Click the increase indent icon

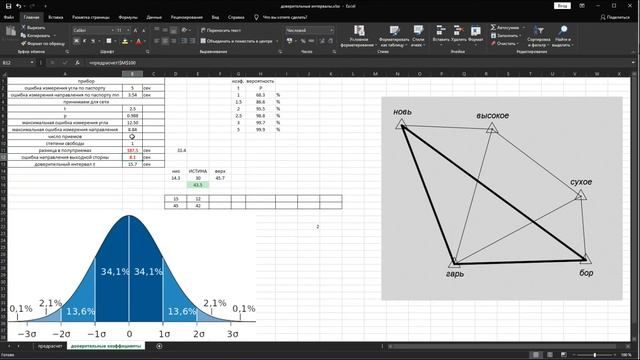pyautogui.click(x=192, y=41)
